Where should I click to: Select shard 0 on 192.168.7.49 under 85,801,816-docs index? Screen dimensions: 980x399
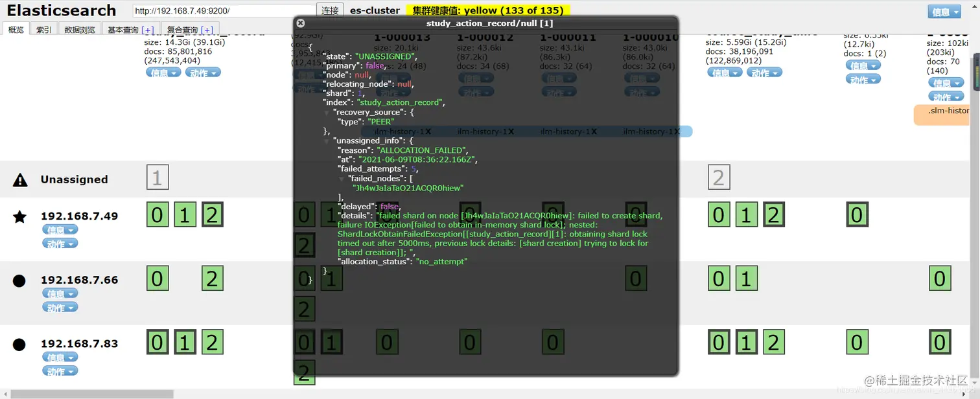point(157,214)
